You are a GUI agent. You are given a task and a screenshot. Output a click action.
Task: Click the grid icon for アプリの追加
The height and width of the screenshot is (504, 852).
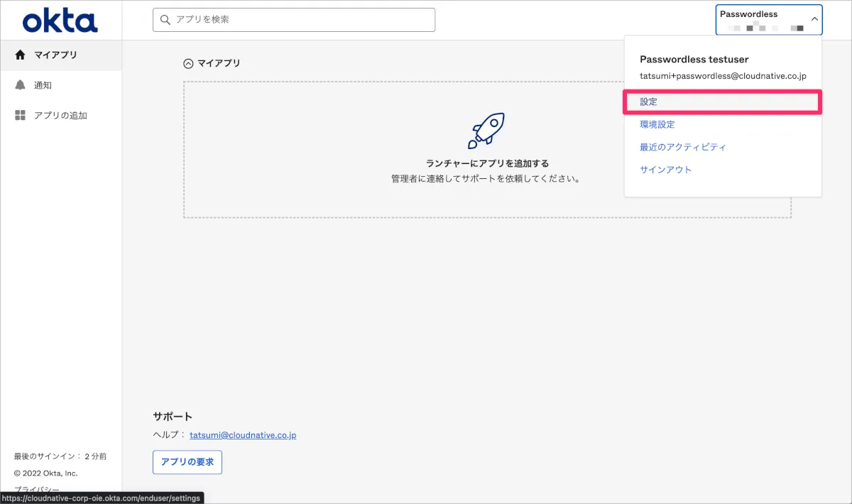[20, 115]
